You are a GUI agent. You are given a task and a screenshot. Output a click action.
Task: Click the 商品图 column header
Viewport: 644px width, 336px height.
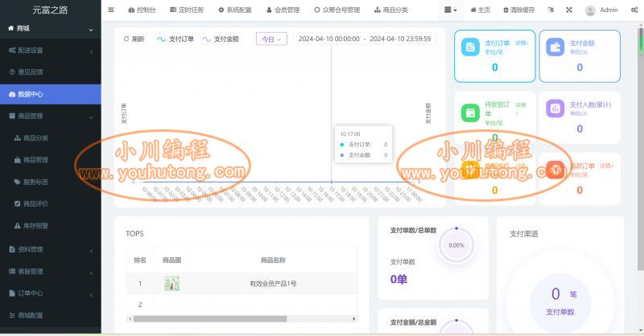pyautogui.click(x=171, y=260)
